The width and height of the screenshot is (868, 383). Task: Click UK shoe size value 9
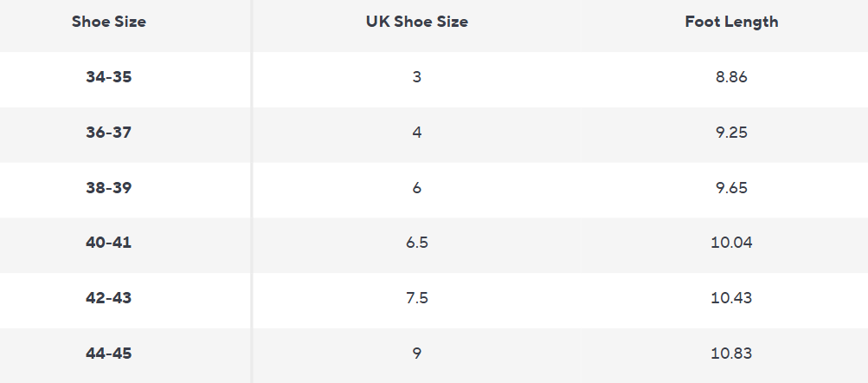click(416, 354)
